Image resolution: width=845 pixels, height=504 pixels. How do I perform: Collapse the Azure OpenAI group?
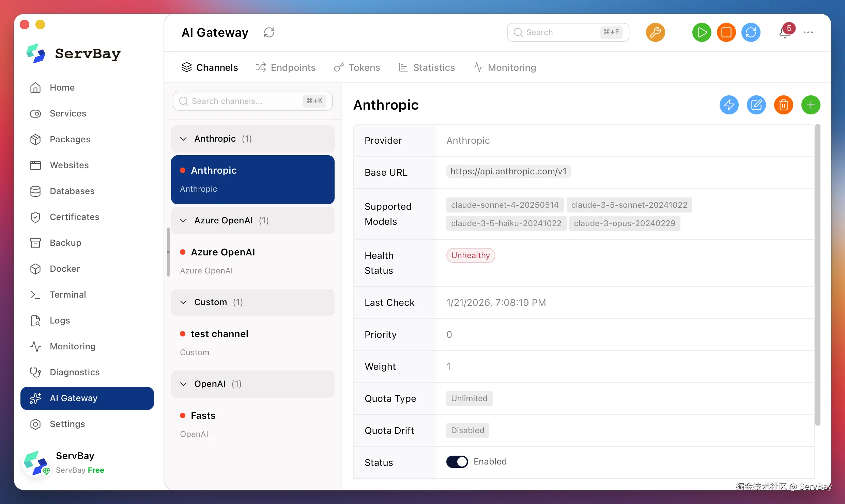(x=184, y=221)
